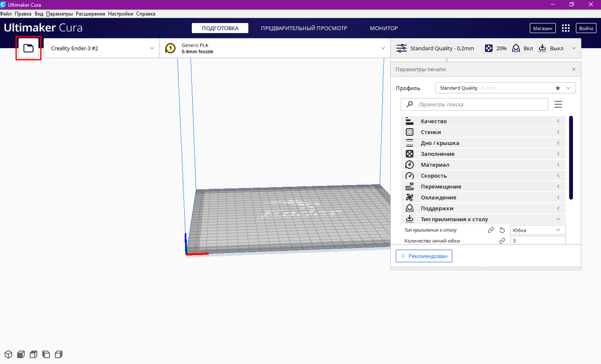Expand the Дно / крышка section

coord(483,143)
